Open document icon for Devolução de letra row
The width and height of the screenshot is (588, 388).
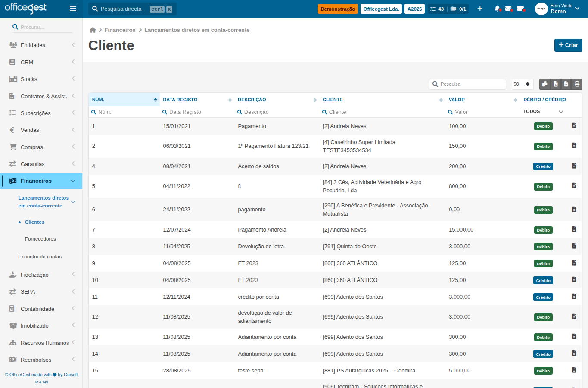pyautogui.click(x=574, y=246)
